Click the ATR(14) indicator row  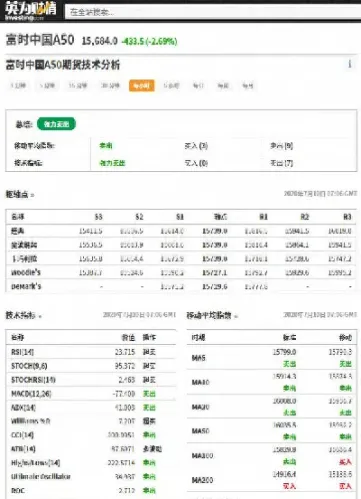[x=91, y=449]
